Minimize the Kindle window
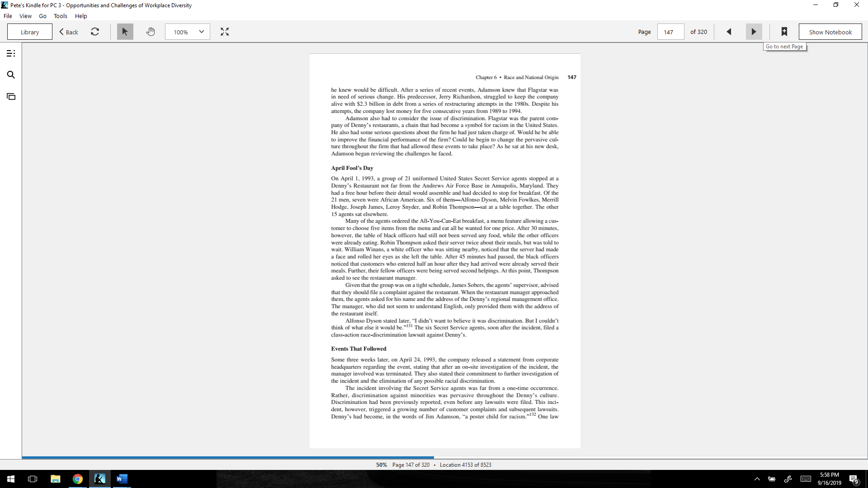868x488 pixels. coord(816,5)
